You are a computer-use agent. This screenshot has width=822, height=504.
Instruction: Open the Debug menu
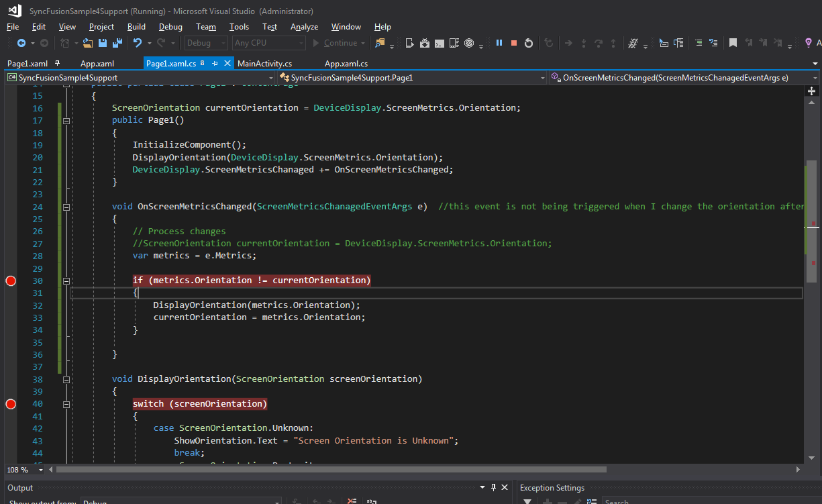170,27
